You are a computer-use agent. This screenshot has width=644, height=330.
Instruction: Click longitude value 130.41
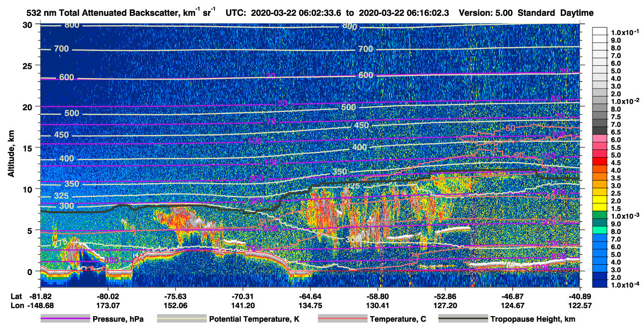378,305
